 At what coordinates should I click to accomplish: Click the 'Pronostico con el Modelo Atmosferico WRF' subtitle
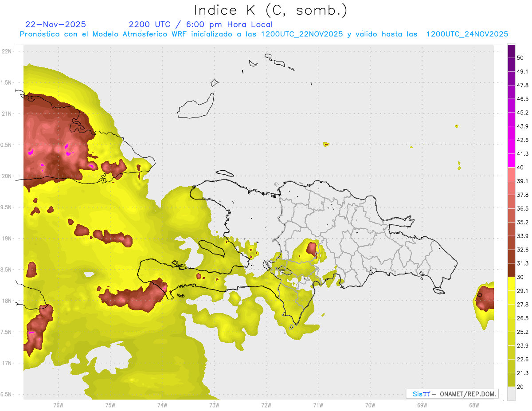[x=103, y=34]
